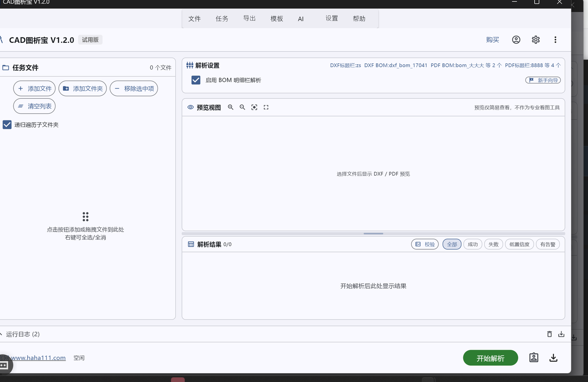
Task: Open settings via the gear icon
Action: pos(535,39)
